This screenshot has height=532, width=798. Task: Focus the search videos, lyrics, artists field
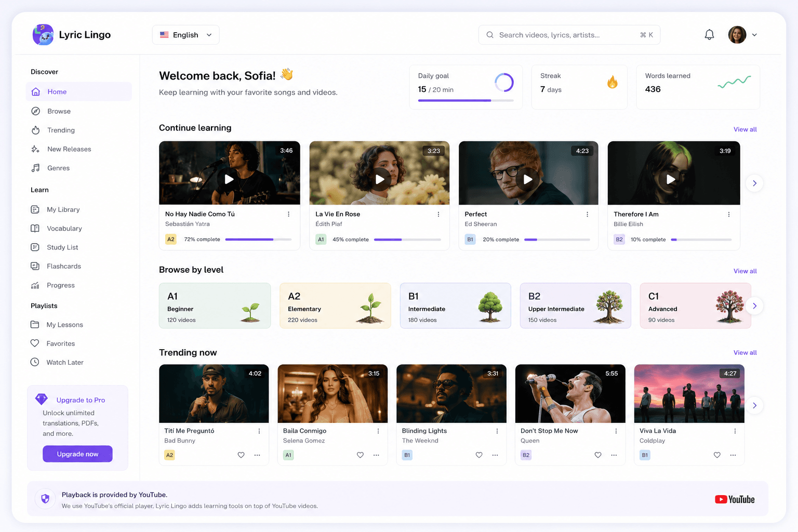tap(569, 35)
